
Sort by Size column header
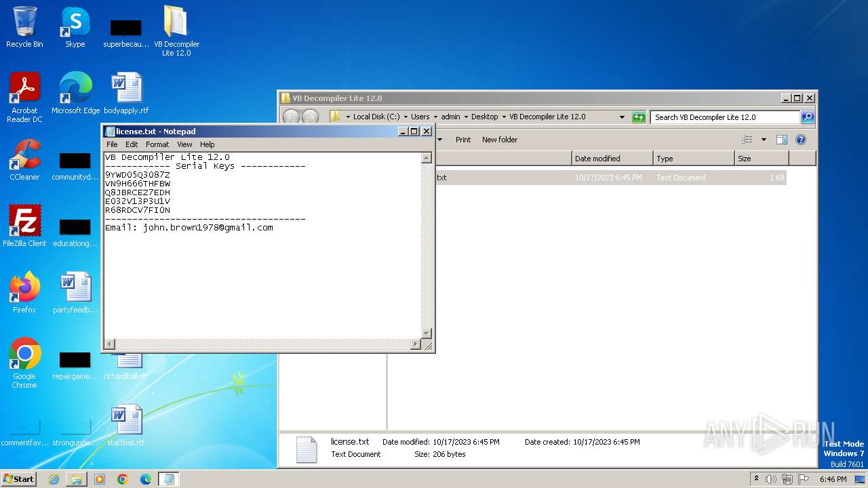point(762,159)
